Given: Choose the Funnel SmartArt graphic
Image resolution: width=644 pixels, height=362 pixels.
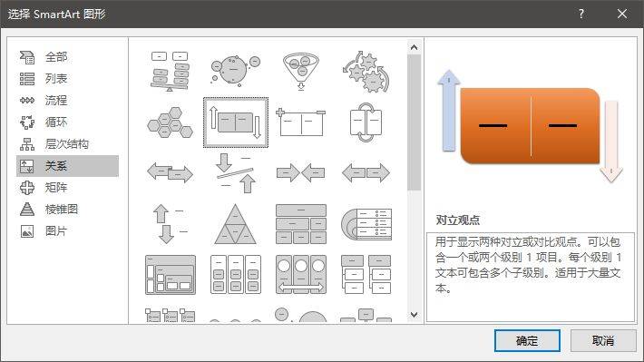Looking at the screenshot, I should point(301,71).
